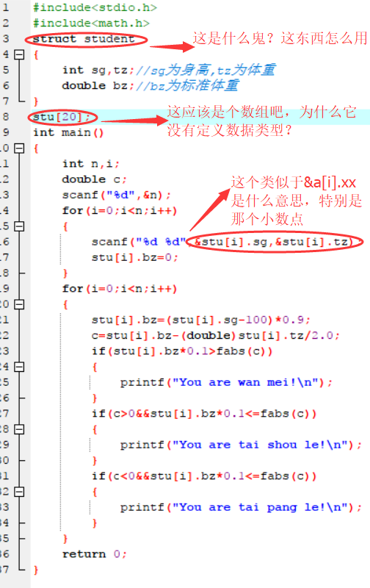Click line number 3 in the gutter
Viewport: 370px width, 588px height.
(6, 39)
